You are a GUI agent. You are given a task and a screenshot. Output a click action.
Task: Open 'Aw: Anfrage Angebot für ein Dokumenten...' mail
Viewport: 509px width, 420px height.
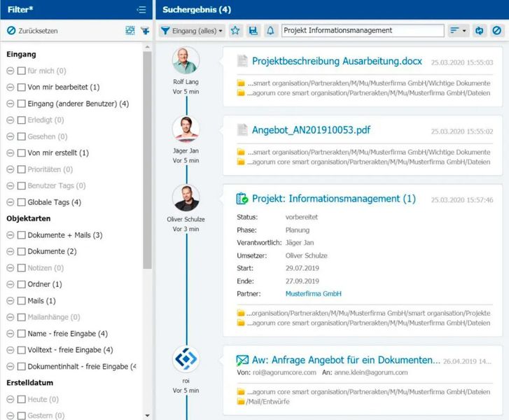click(x=346, y=360)
